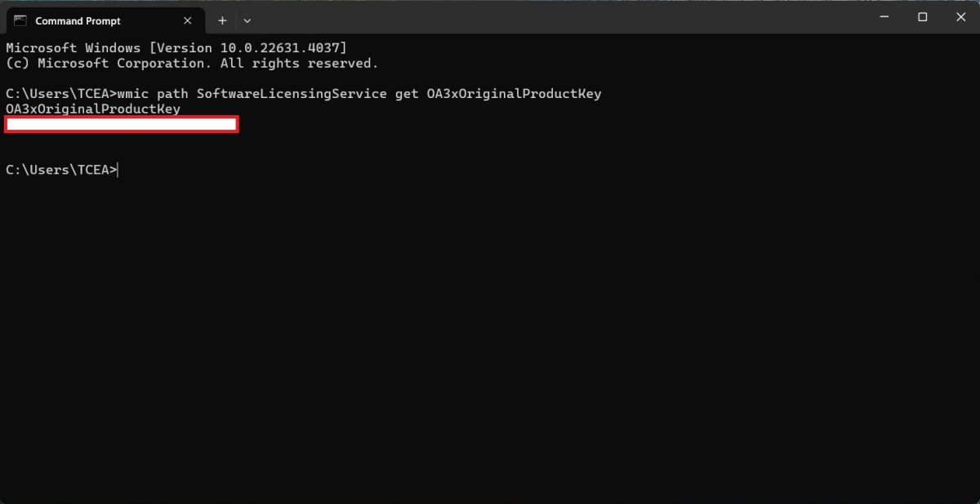The image size is (980, 504).
Task: Minimize the terminal window
Action: (x=883, y=17)
